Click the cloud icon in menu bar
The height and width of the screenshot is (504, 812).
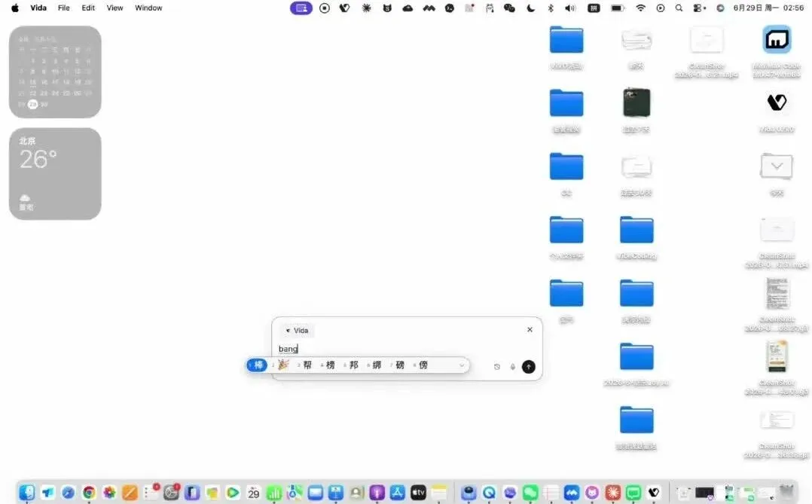click(408, 8)
